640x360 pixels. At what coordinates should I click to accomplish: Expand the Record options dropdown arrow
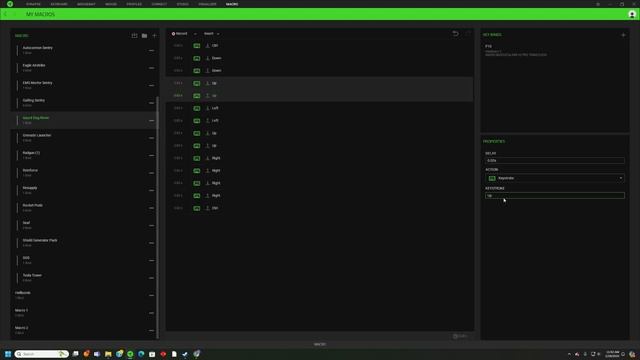195,34
